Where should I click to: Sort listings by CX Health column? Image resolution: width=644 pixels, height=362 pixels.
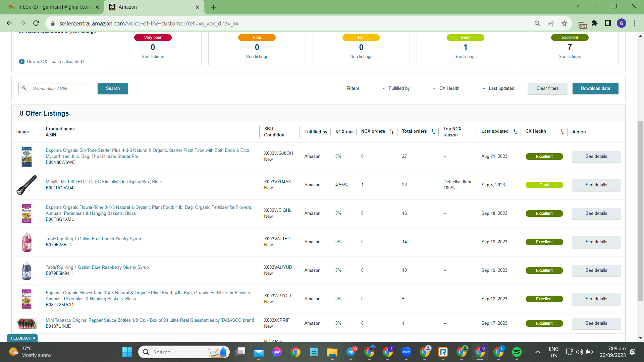[x=562, y=132]
